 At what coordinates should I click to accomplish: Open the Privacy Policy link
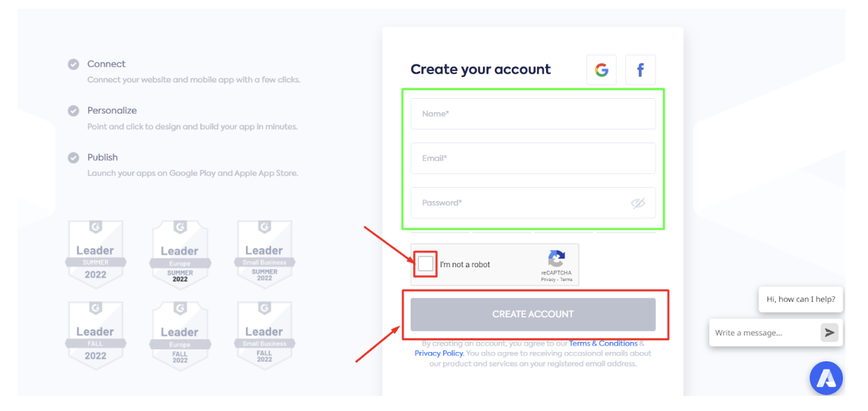tap(439, 353)
